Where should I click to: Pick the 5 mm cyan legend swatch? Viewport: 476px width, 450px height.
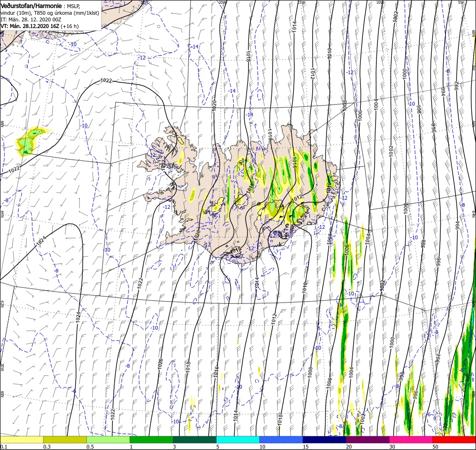click(x=238, y=440)
